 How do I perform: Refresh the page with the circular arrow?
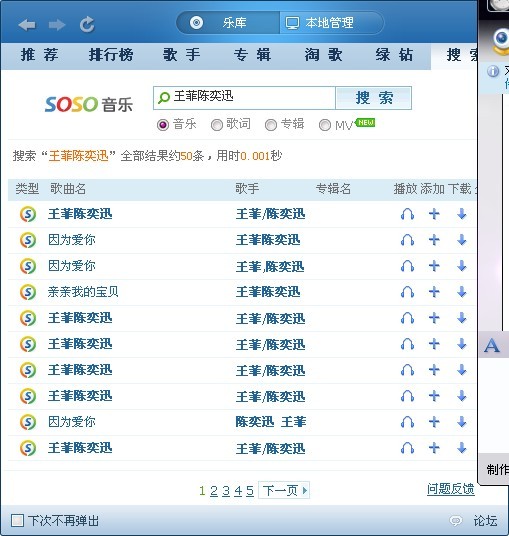click(x=87, y=24)
